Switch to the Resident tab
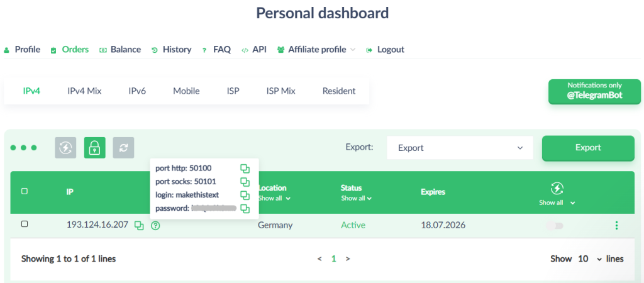 339,91
